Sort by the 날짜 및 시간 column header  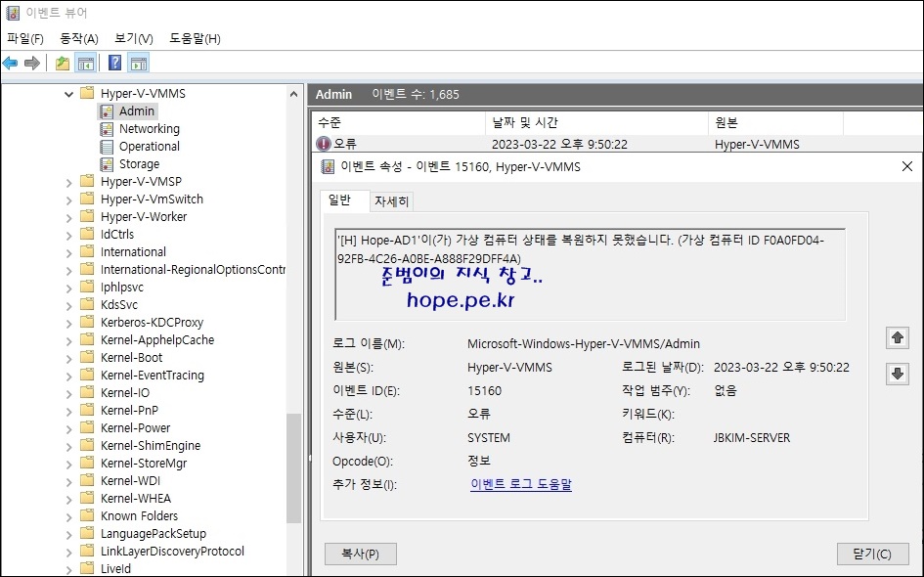[596, 122]
